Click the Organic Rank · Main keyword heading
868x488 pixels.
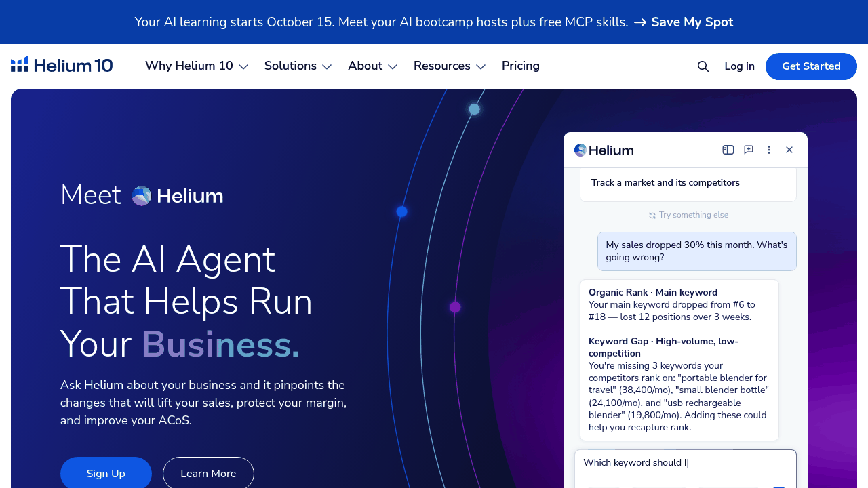(653, 293)
